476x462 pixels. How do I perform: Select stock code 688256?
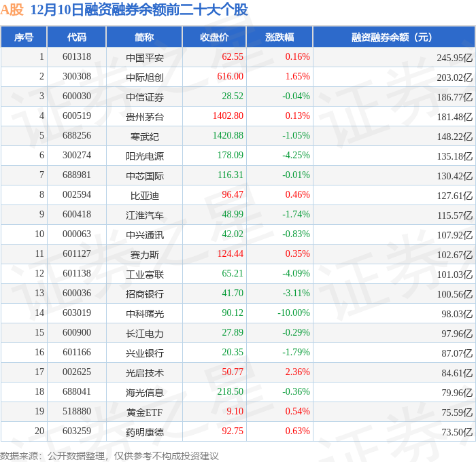tap(77, 136)
